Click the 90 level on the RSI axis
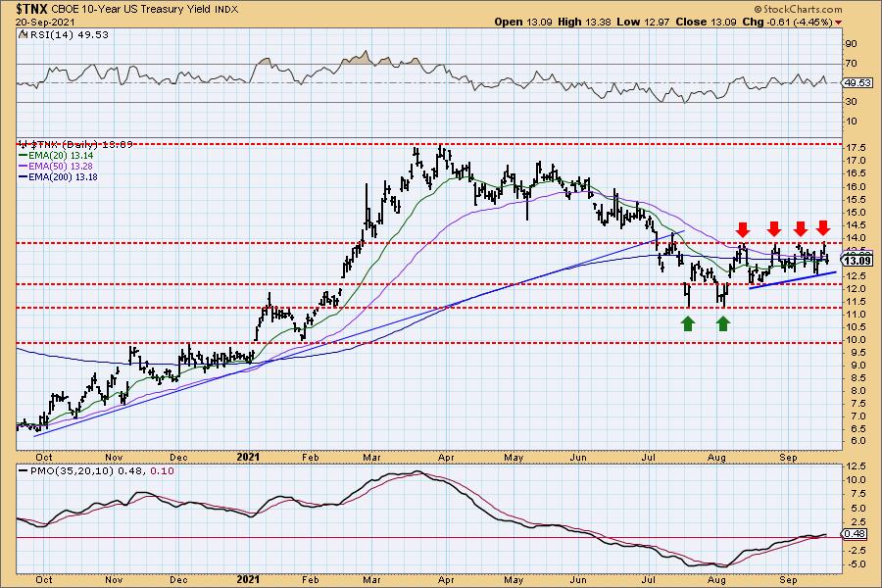This screenshot has height=588, width=882. point(851,44)
